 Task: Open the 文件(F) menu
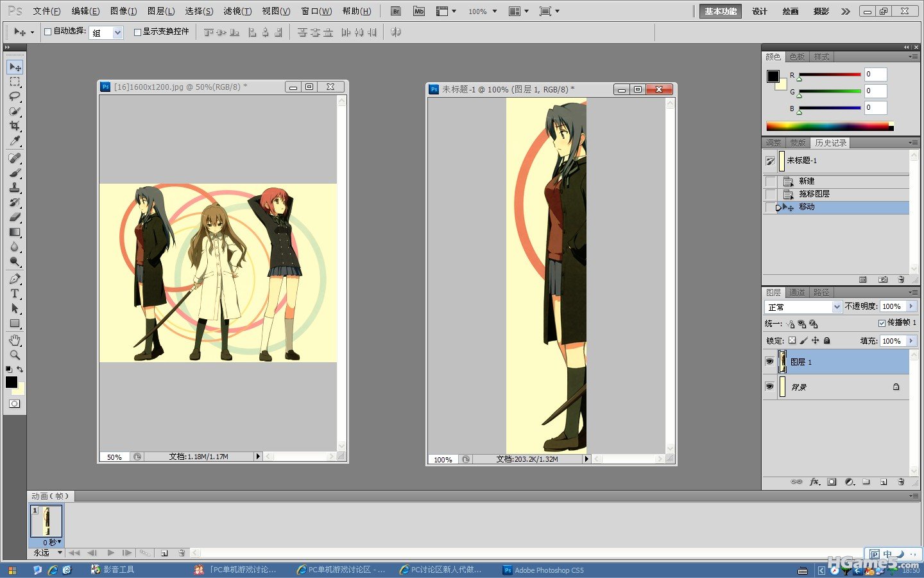pyautogui.click(x=47, y=11)
